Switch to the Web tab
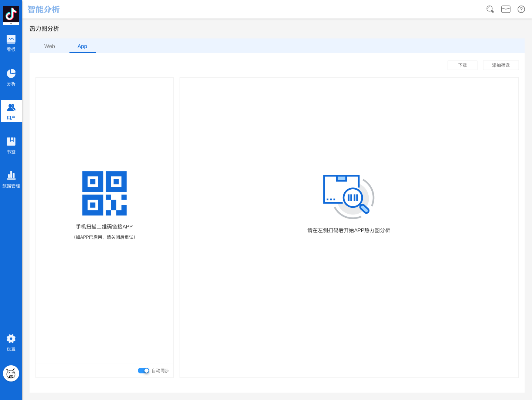 tap(50, 46)
